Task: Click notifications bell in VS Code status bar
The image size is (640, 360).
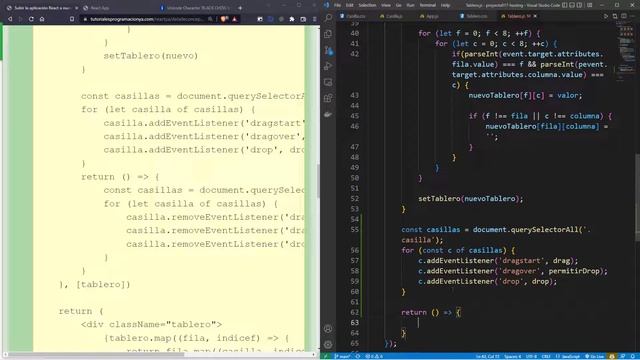Action: click(633, 356)
